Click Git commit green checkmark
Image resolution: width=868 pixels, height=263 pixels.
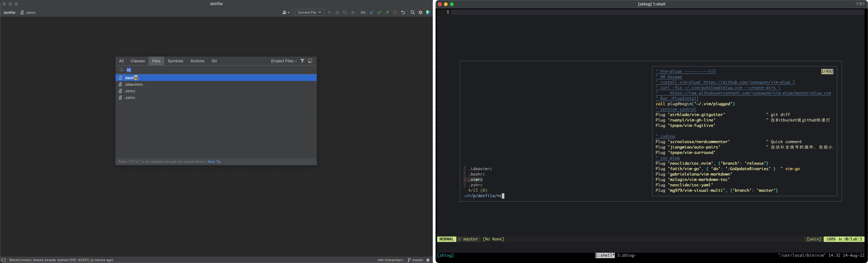point(379,12)
